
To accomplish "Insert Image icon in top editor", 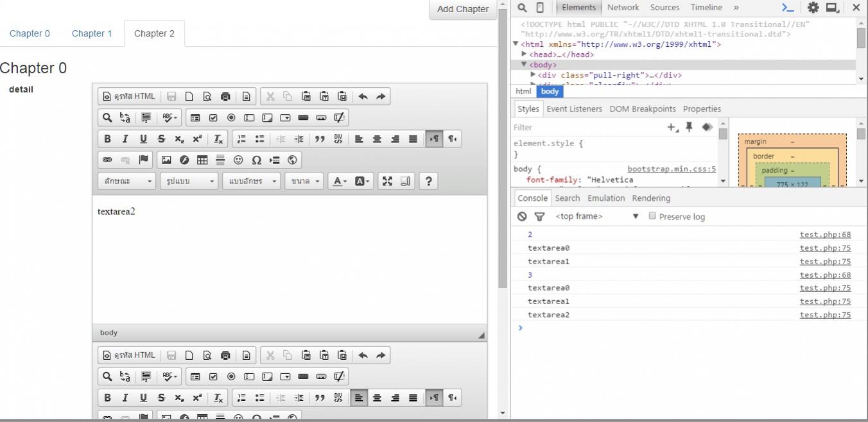I will click(x=166, y=160).
